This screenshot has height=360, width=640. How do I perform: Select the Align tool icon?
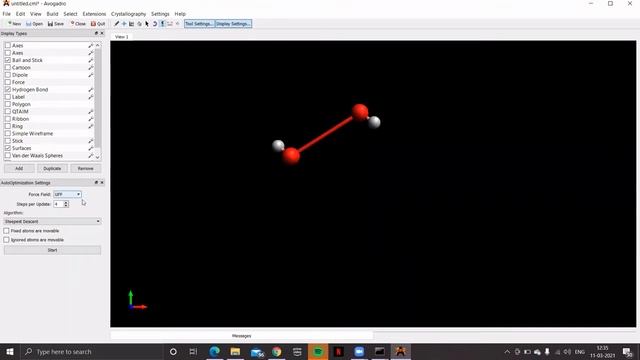pos(178,24)
